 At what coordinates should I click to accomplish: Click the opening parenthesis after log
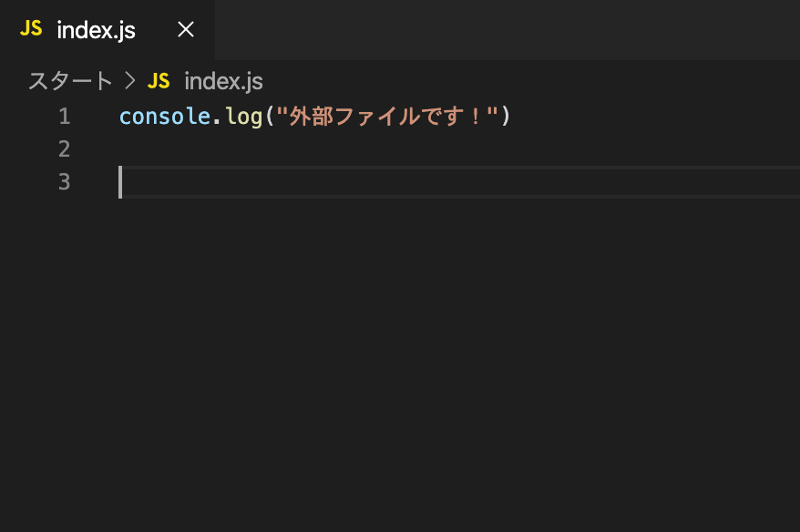click(270, 117)
